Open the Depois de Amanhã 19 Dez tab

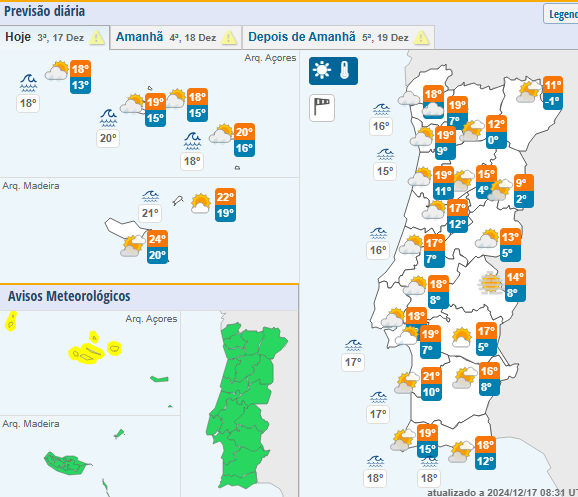click(x=338, y=37)
